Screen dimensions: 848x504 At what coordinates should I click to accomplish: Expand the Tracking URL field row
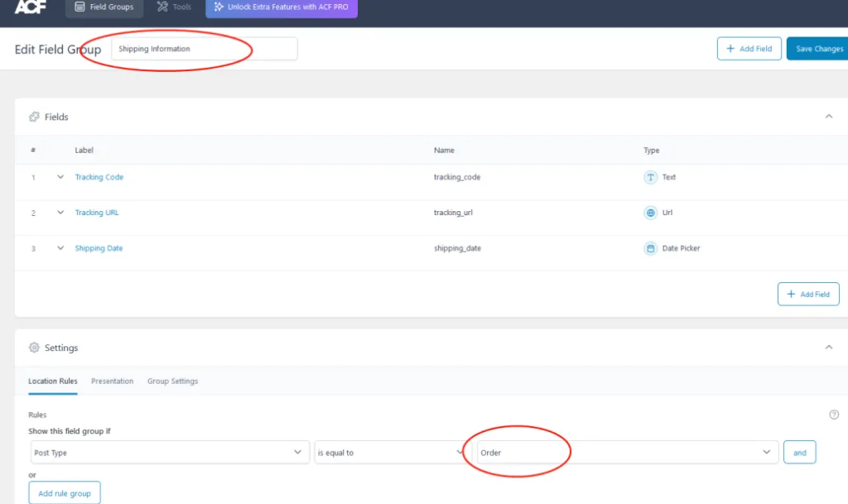[60, 213]
